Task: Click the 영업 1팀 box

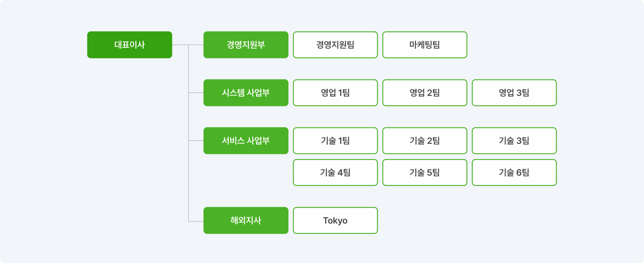Action: click(335, 93)
